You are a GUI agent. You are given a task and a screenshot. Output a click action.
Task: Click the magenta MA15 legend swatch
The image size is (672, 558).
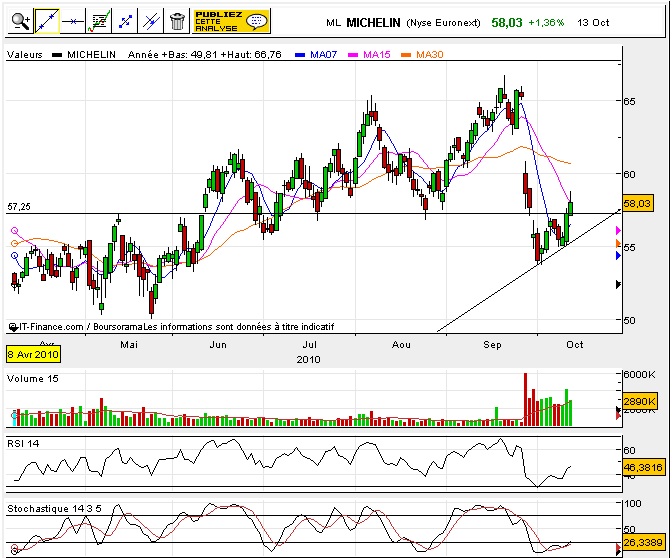click(353, 55)
